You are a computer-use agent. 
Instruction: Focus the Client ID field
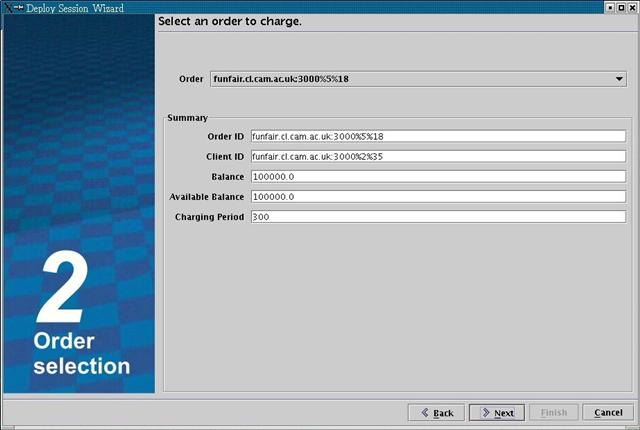point(437,156)
